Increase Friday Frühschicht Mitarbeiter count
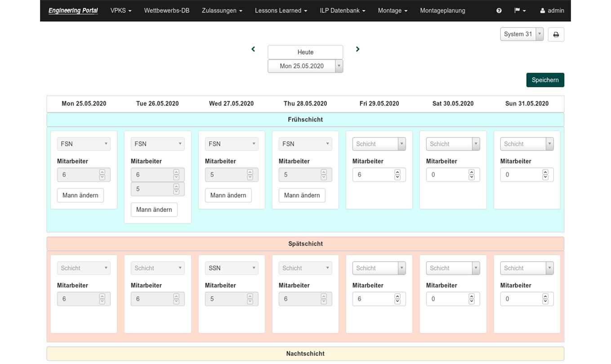Viewport: 611px width, 364px height. click(x=397, y=172)
